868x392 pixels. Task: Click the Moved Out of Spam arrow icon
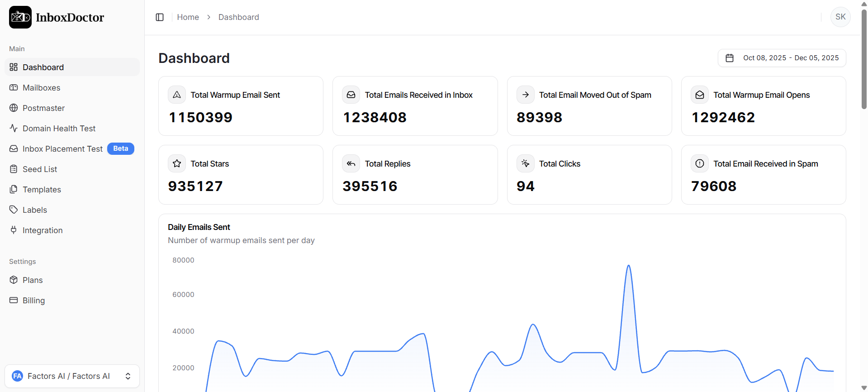[525, 95]
